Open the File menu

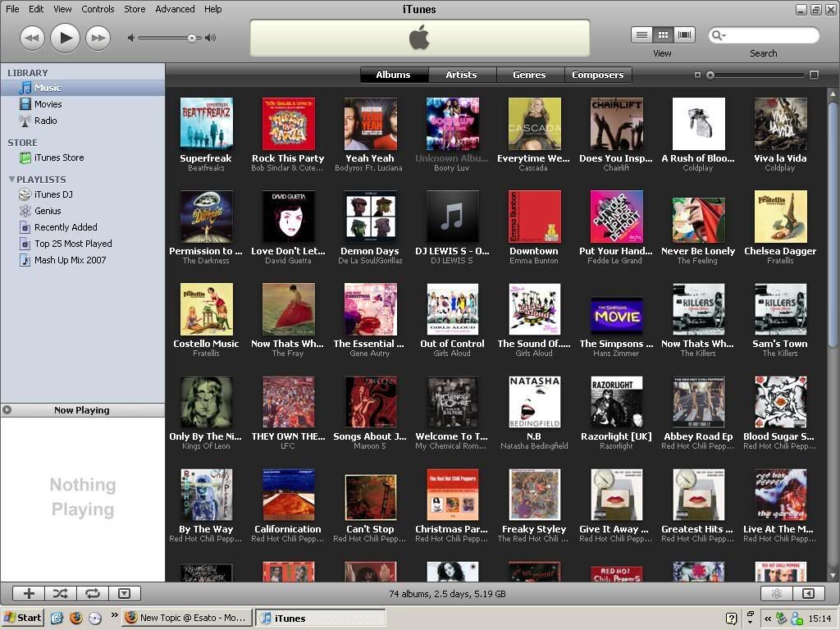pos(12,9)
